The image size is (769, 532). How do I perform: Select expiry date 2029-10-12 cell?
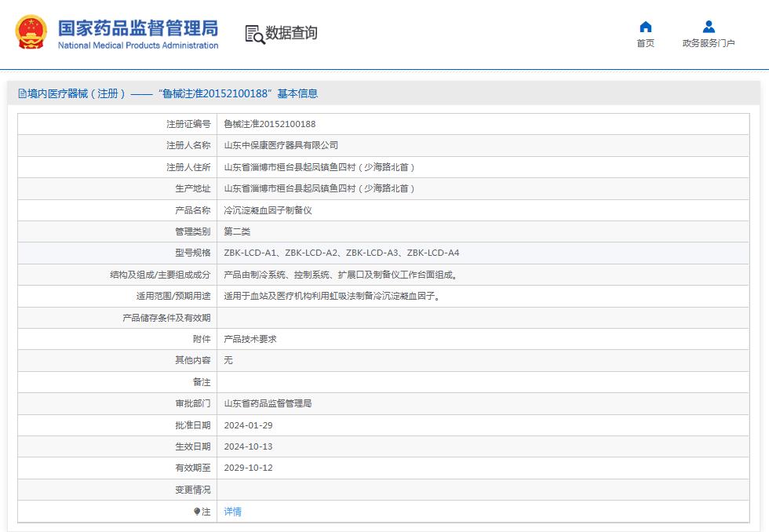(252, 468)
